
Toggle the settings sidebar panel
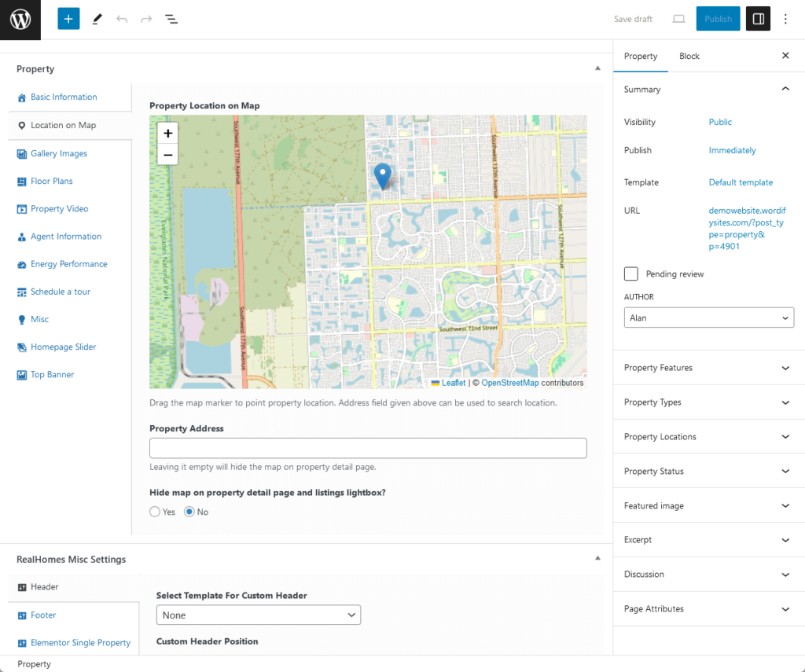click(x=758, y=18)
